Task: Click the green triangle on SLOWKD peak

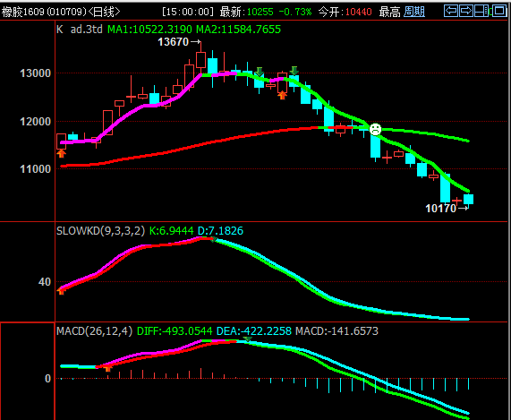Action: 214,240
